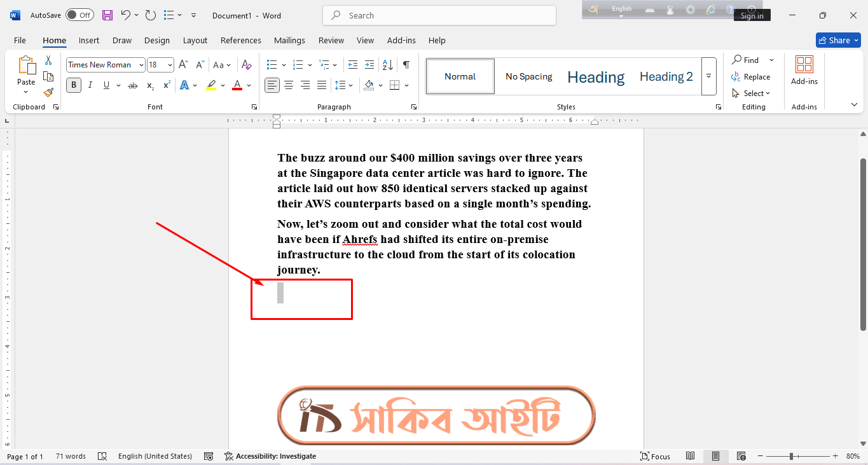Viewport: 868px width, 465px height.
Task: Switch to Read Mode view in status bar
Action: (691, 456)
